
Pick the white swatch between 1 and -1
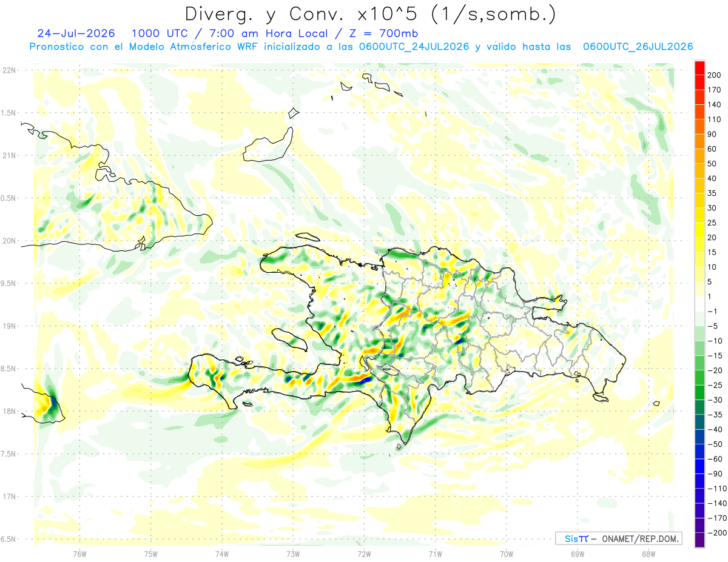click(699, 304)
